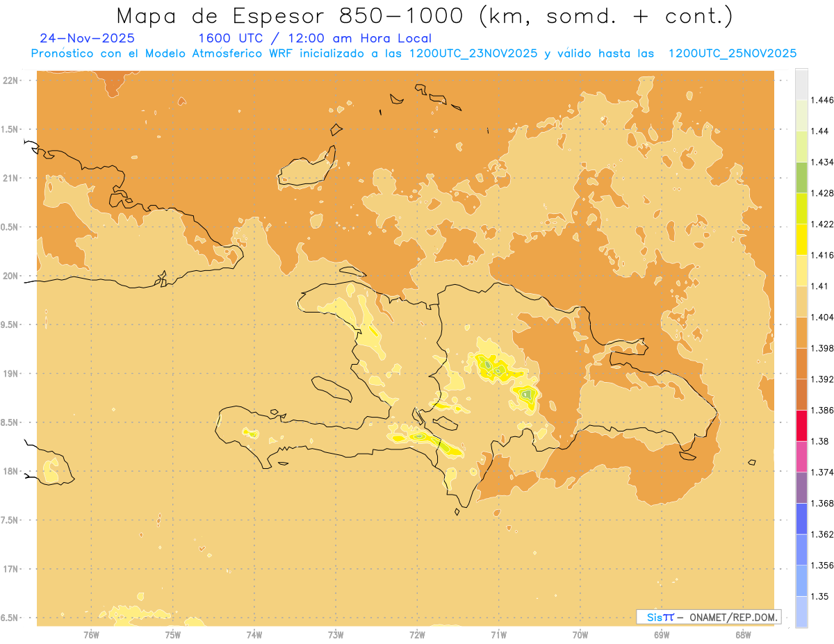Click the '69W' longitude label

[662, 635]
